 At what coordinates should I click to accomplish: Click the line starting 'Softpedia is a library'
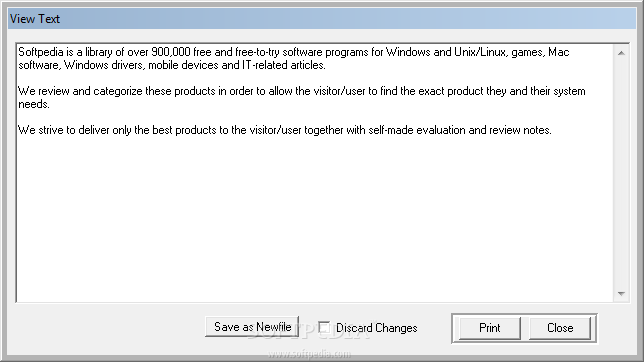coord(294,52)
